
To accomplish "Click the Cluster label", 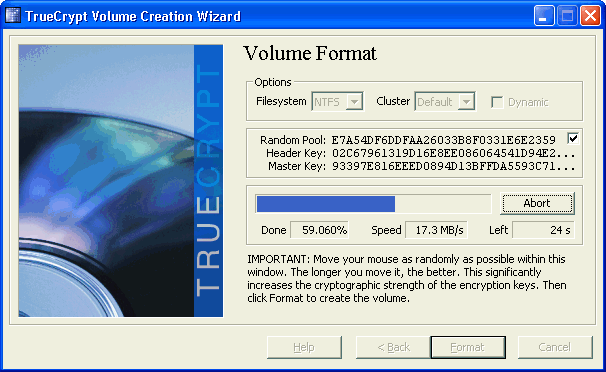I will [x=393, y=101].
